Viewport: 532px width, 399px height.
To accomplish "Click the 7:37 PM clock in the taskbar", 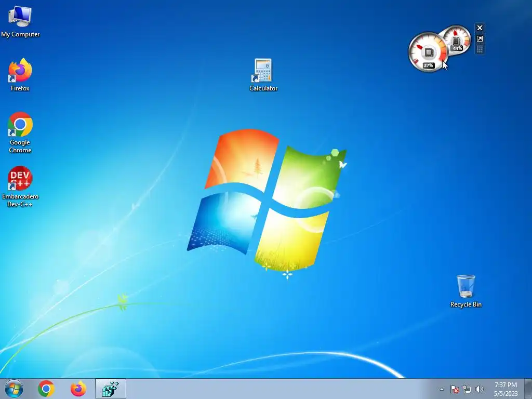I will point(506,385).
